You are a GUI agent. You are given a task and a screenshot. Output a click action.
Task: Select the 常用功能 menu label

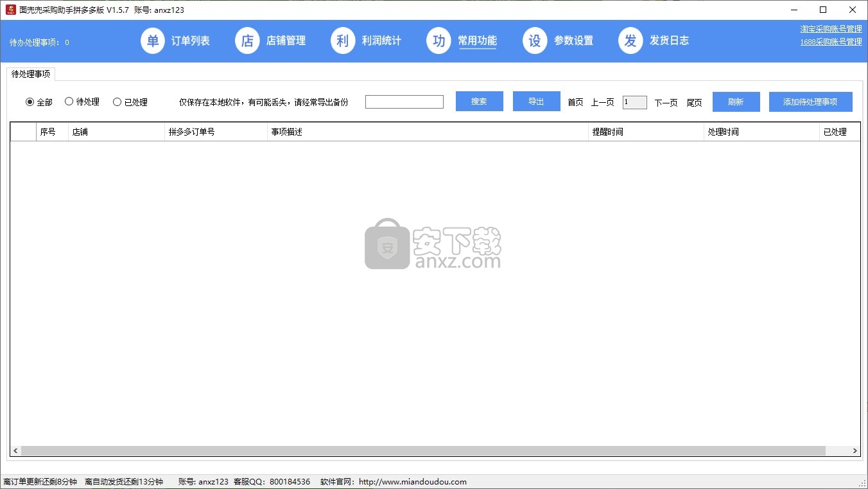477,40
